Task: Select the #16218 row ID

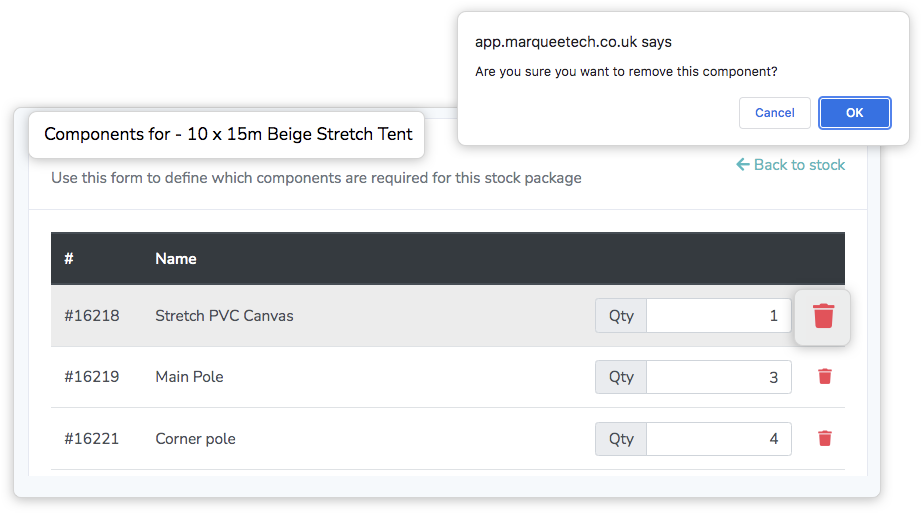Action: [92, 316]
